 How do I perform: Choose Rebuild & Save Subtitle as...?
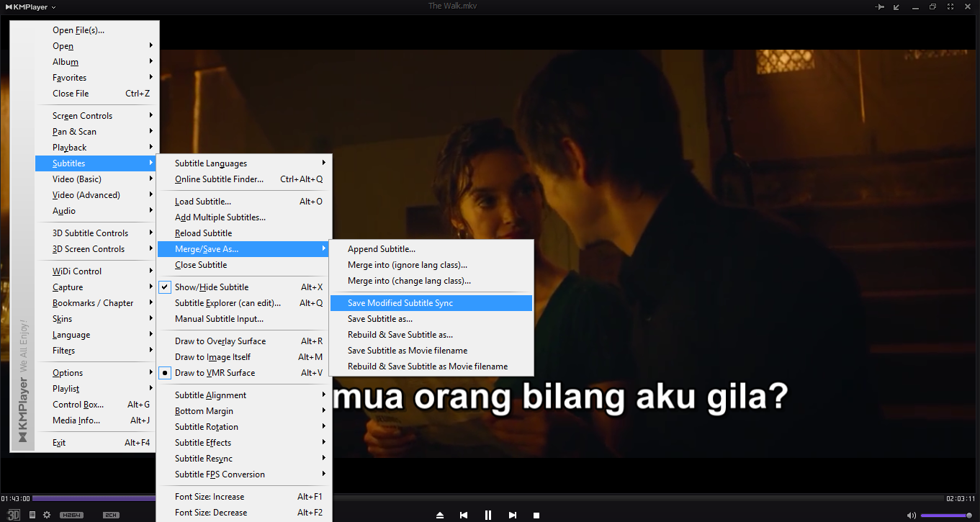click(431, 335)
